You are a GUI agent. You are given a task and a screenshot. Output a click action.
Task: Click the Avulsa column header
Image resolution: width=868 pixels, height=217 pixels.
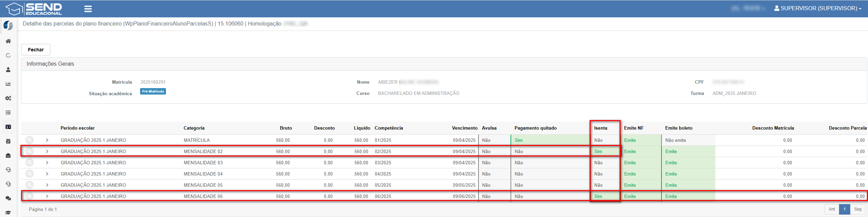pyautogui.click(x=489, y=128)
